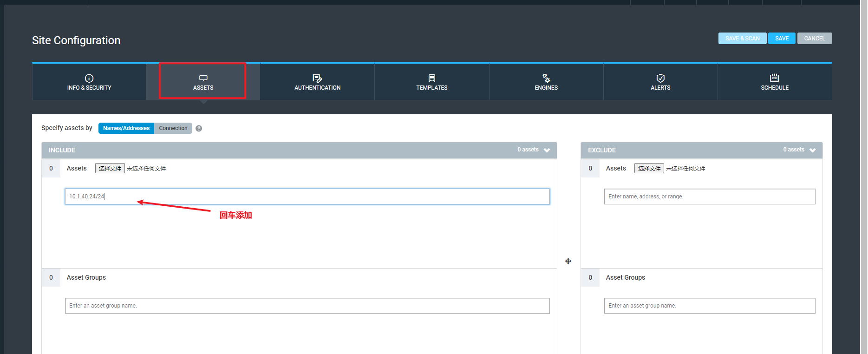Switch to the Authentication tab

317,82
